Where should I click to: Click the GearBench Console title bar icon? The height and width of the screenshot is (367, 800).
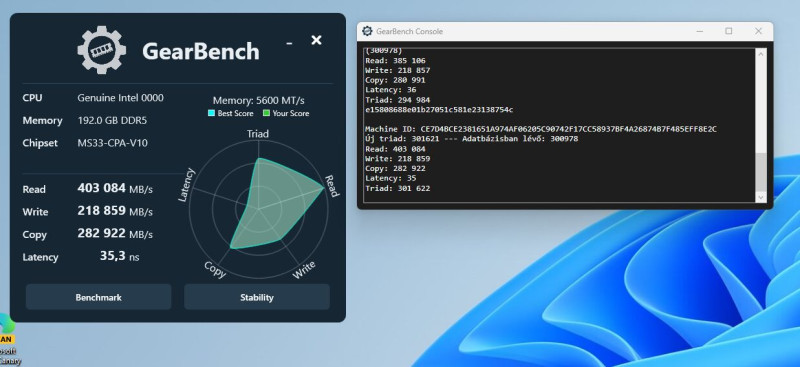[x=367, y=31]
